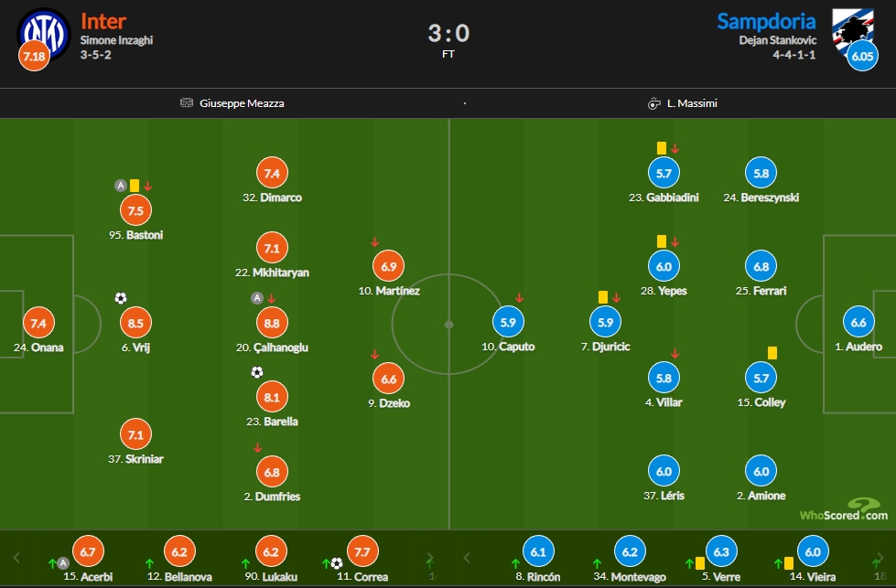The image size is (896, 588).
Task: Open the Inter team name link
Action: point(103,21)
